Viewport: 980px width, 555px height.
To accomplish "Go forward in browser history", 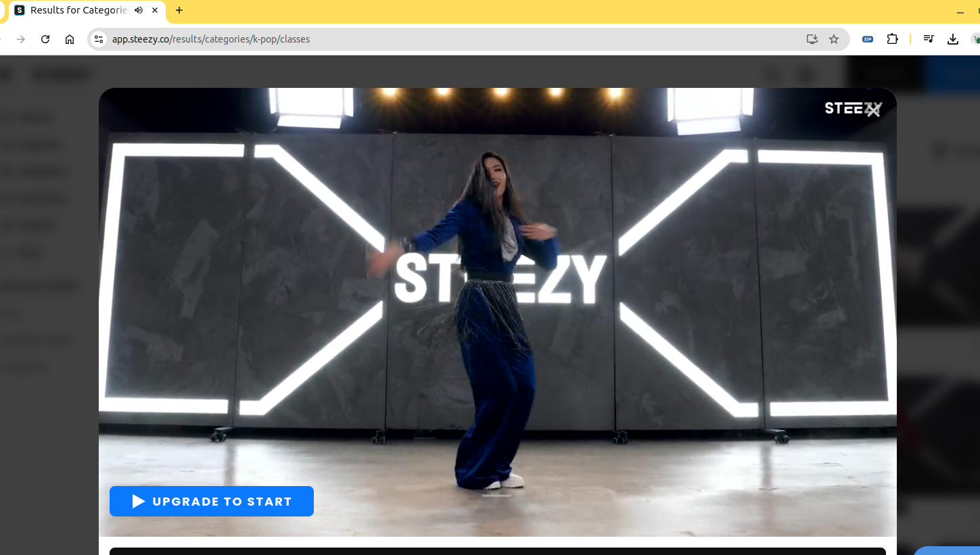I will 21,39.
